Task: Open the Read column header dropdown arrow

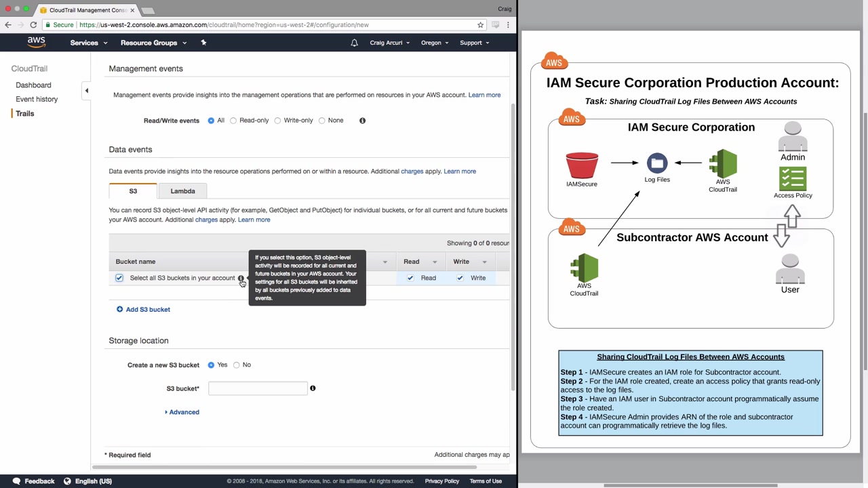Action: (435, 262)
